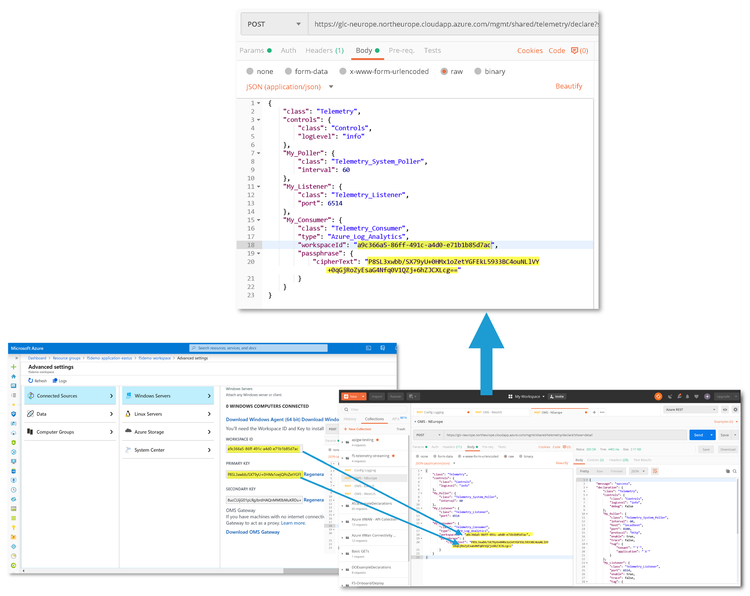Click the Beautify link

pos(568,87)
